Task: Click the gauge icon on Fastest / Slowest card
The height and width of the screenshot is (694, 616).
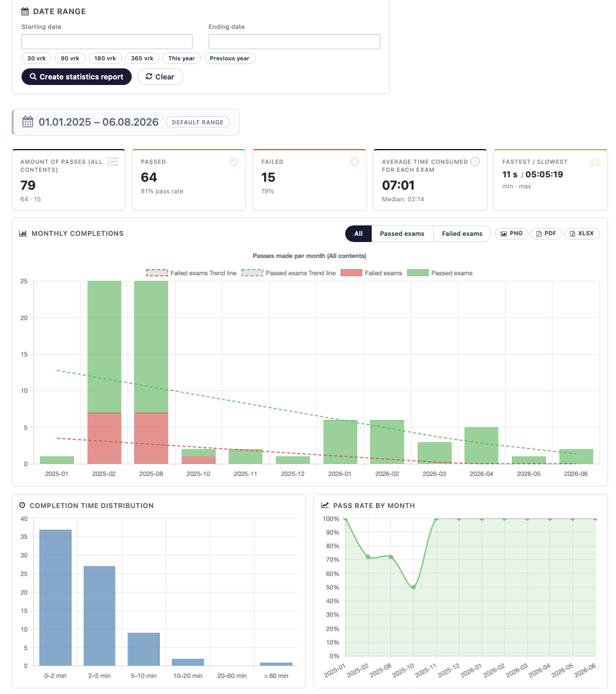Action: 595,162
